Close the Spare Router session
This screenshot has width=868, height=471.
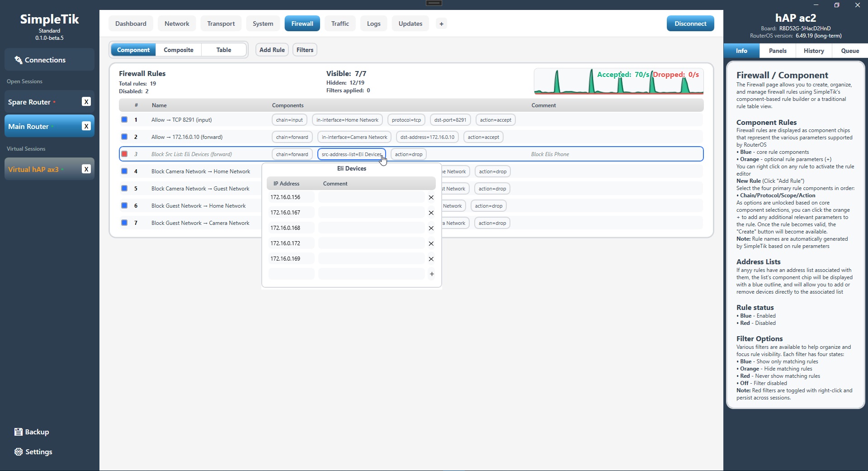click(x=86, y=102)
